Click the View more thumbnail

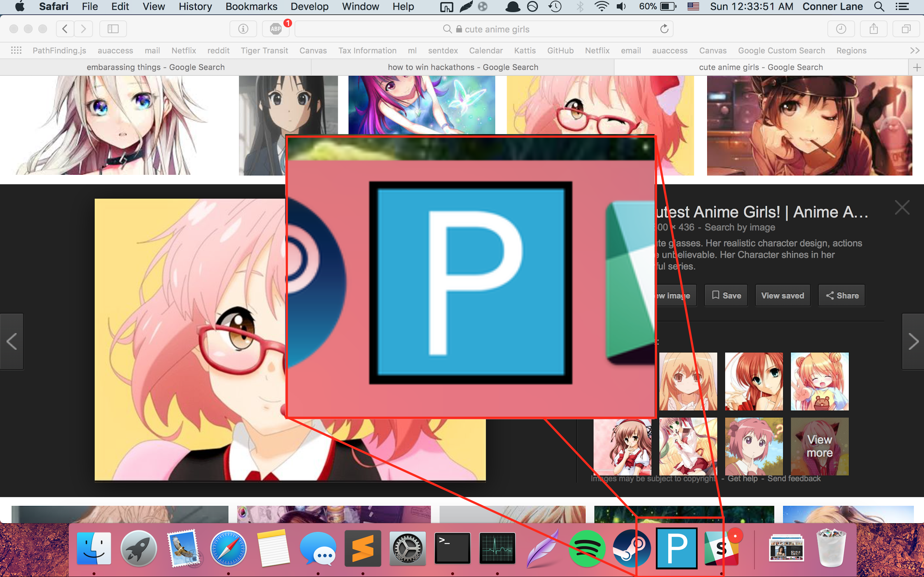(x=819, y=446)
